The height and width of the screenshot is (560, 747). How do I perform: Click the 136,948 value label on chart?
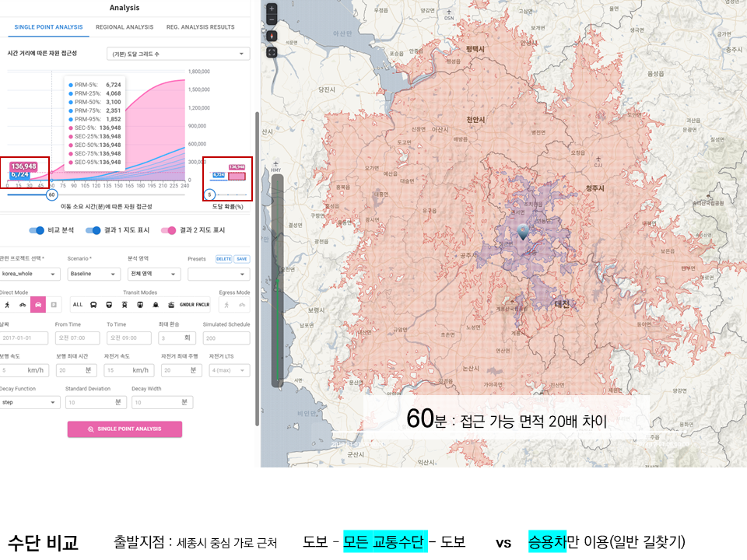point(24,166)
